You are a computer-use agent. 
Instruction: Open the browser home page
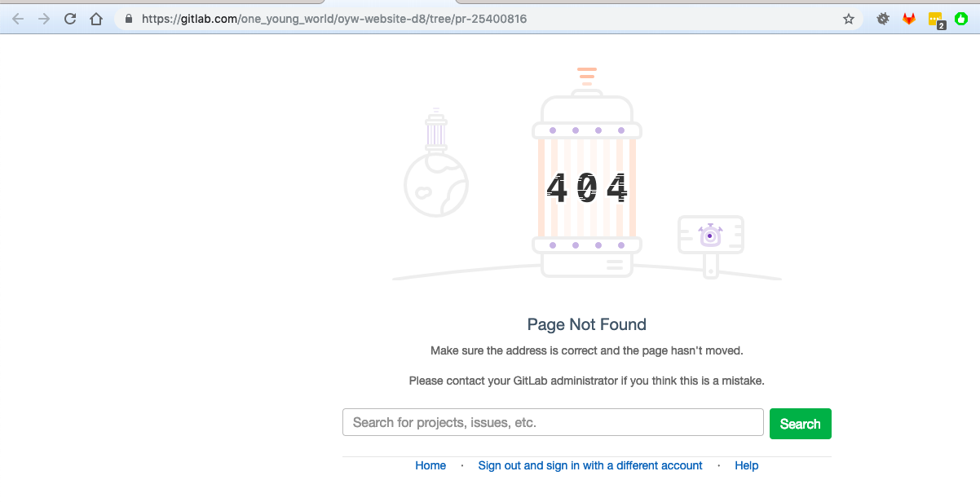pos(96,18)
